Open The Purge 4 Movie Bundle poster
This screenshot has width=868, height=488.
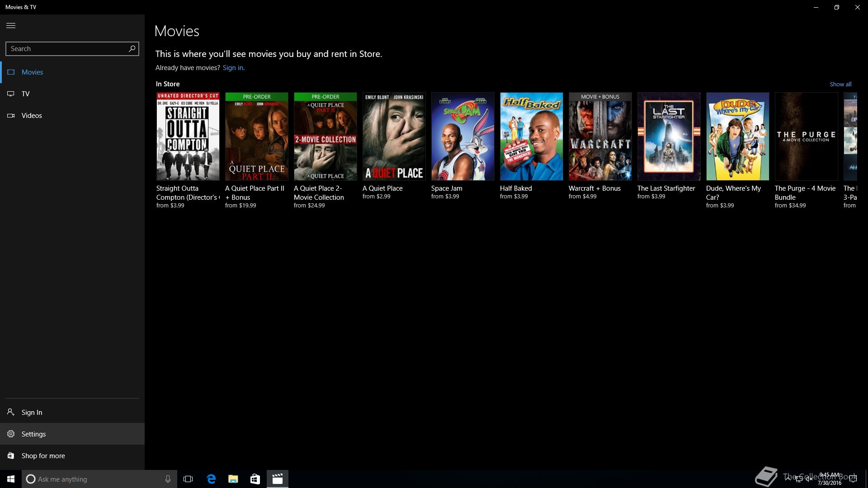[x=806, y=136]
